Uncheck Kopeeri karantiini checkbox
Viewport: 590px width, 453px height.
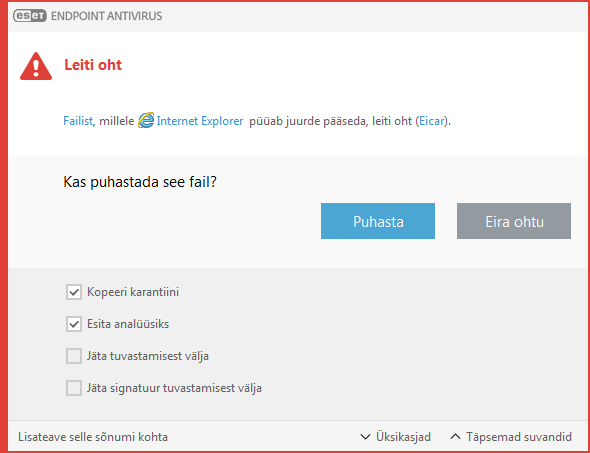point(74,292)
